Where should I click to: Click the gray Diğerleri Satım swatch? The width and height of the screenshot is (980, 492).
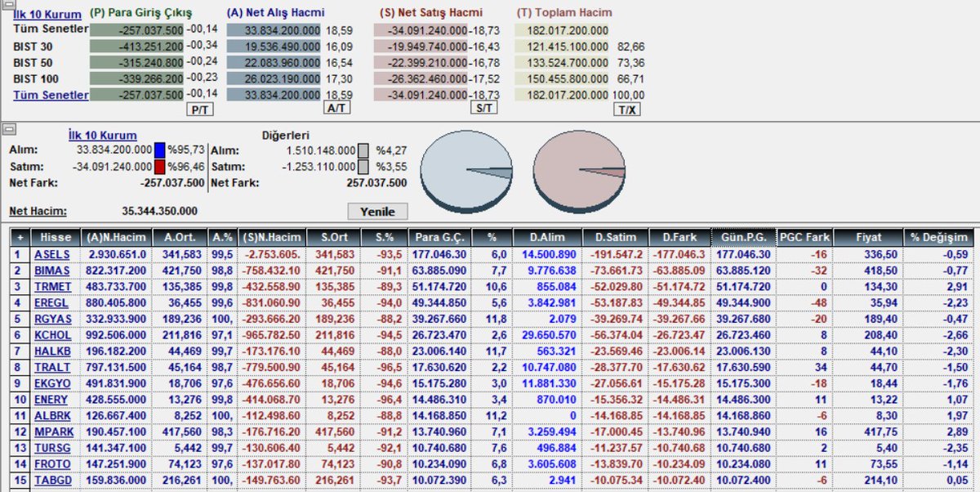[363, 167]
